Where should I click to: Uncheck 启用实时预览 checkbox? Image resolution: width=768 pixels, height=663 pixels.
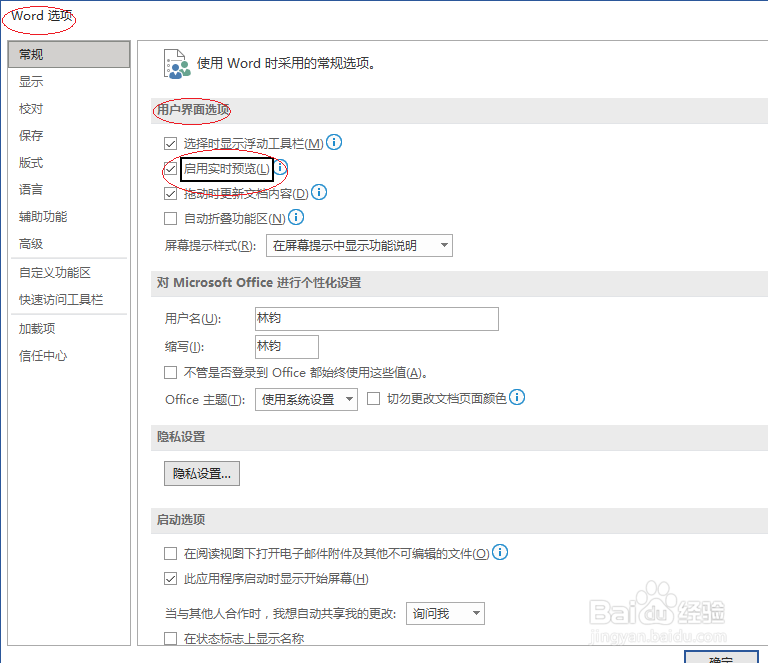coord(170,169)
